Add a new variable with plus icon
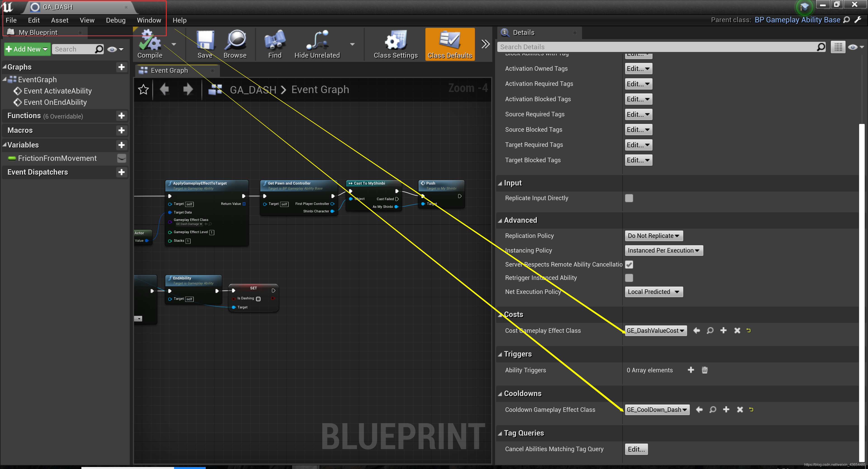Screen dimensions: 868x469 [x=122, y=145]
